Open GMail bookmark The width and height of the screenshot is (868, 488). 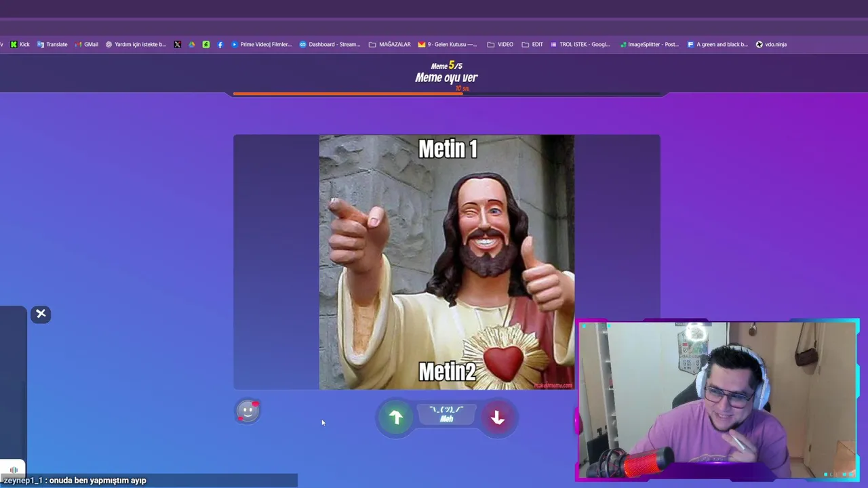tap(86, 45)
